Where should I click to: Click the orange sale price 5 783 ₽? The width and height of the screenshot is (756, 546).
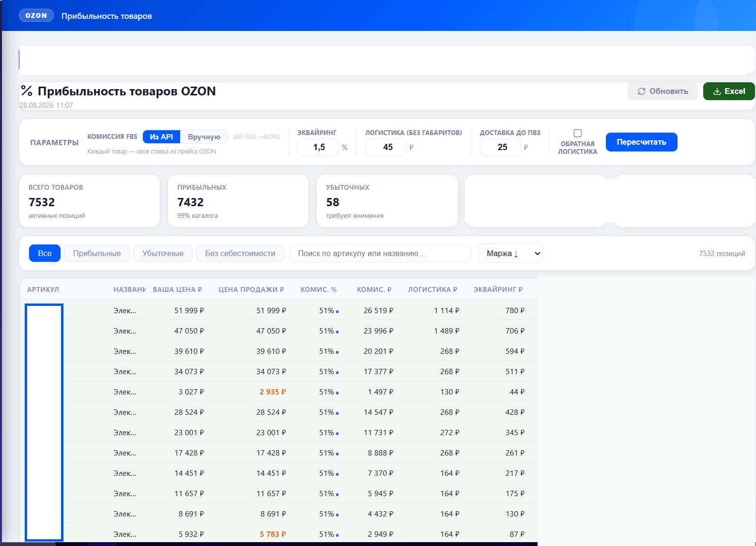tap(273, 534)
